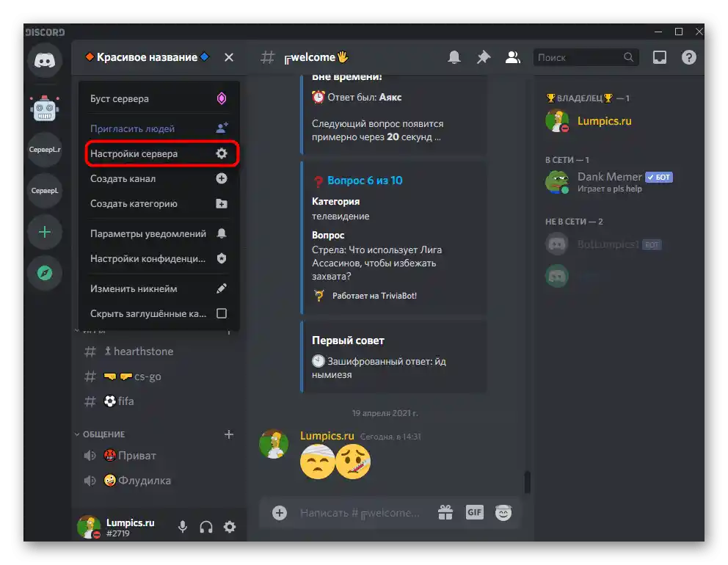Click the welcome channel name in header
This screenshot has width=728, height=565.
(x=316, y=57)
